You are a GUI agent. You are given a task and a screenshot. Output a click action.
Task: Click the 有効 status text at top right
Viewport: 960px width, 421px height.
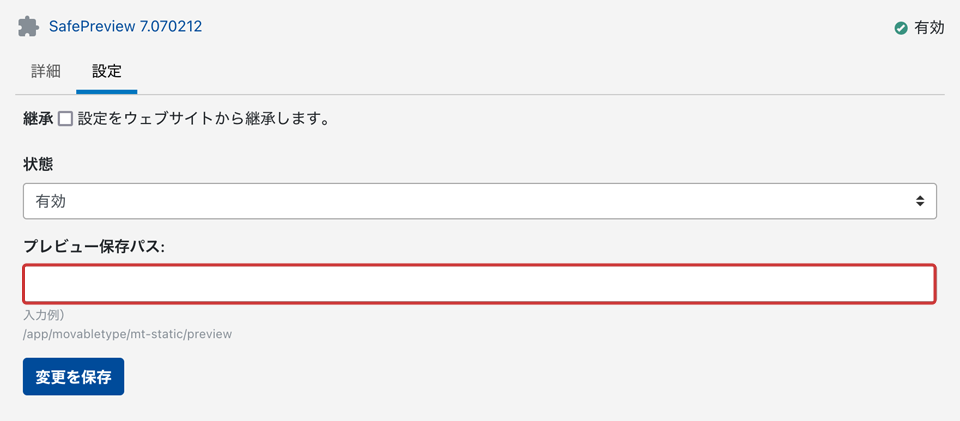tap(929, 28)
